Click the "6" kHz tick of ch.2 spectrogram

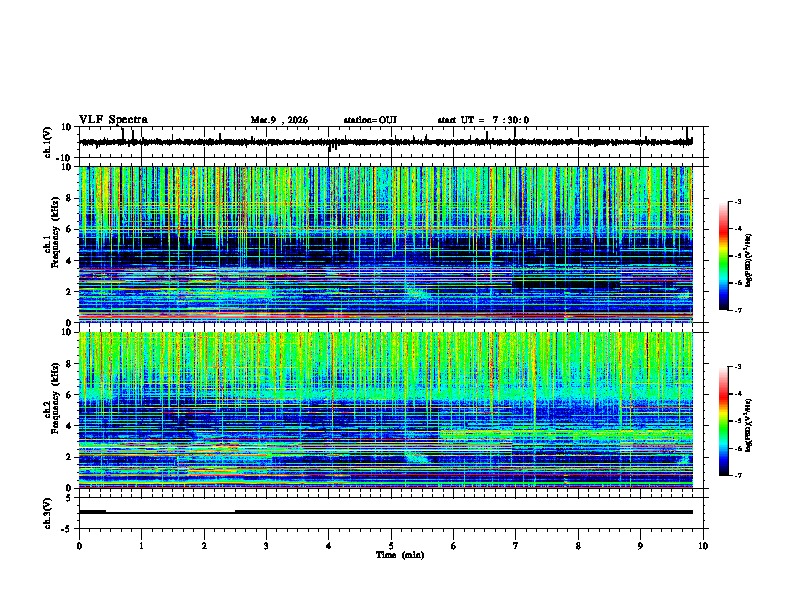pos(70,395)
